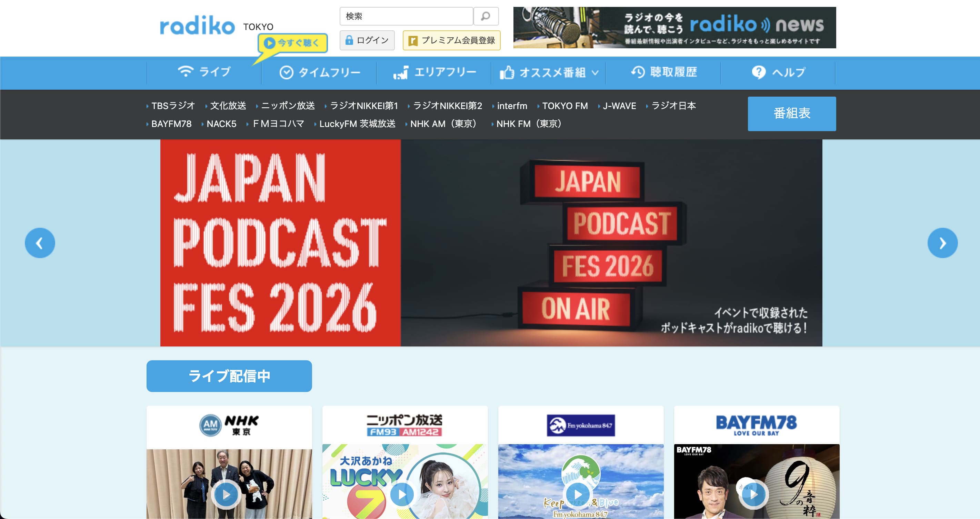Viewport: 980px width, 519px height.
Task: Open the エリアフリー tab
Action: [x=434, y=72]
